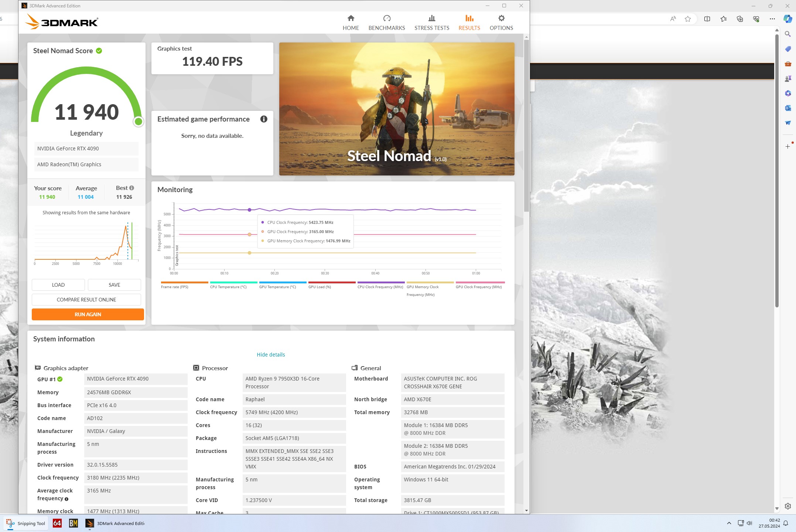Switch to the Results tab
This screenshot has height=532, width=796.
pos(469,23)
